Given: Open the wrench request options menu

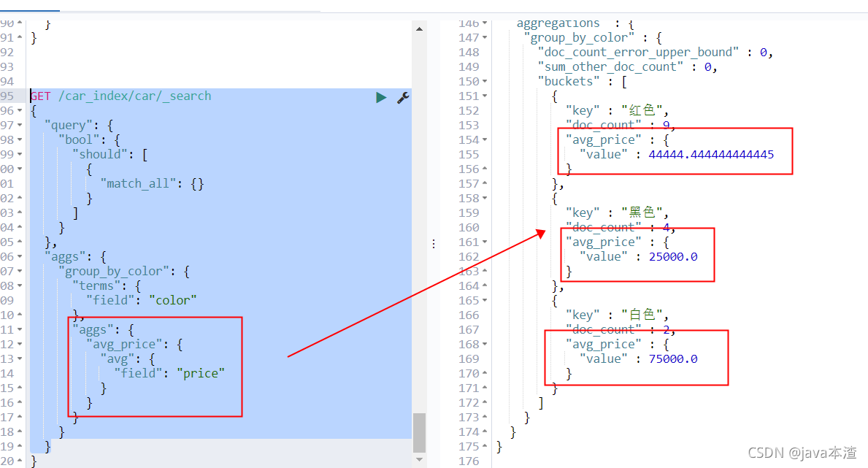Looking at the screenshot, I should (403, 98).
